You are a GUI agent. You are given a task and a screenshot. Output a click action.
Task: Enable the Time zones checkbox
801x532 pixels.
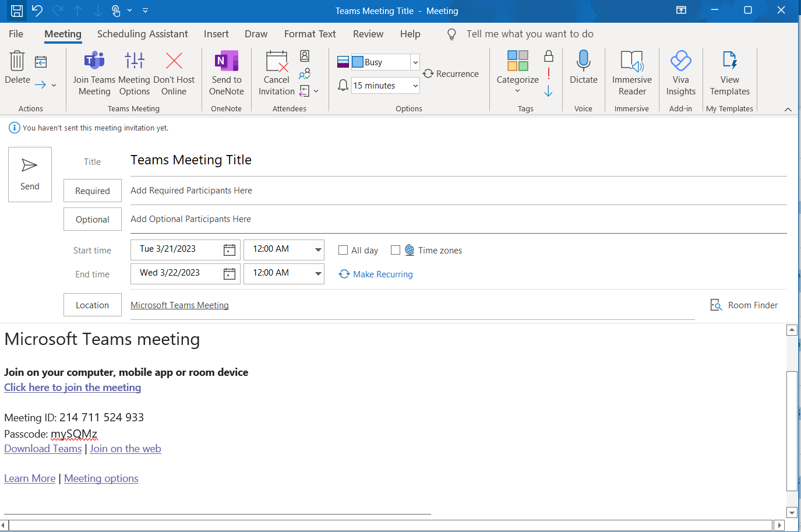click(x=396, y=250)
